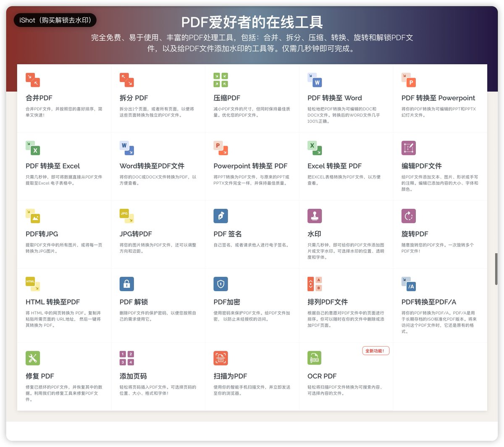
Task: Open the 合并PDF title link
Action: click(39, 98)
